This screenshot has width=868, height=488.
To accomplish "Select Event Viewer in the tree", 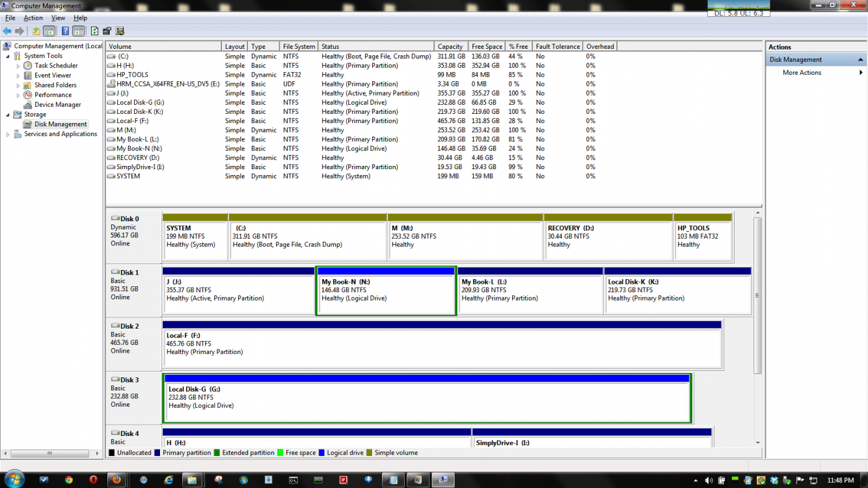I will click(53, 75).
